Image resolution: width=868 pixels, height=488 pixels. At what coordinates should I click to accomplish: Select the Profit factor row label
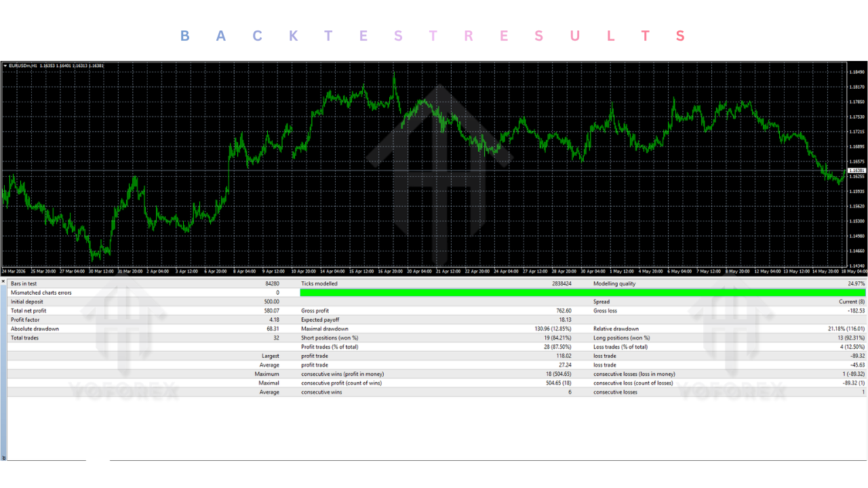click(x=26, y=319)
